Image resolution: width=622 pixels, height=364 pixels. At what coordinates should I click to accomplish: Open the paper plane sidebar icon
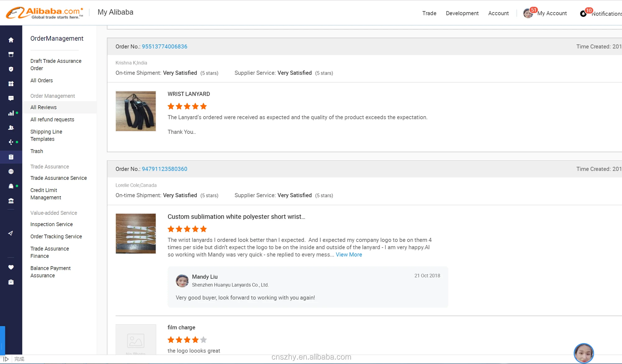coord(11,233)
